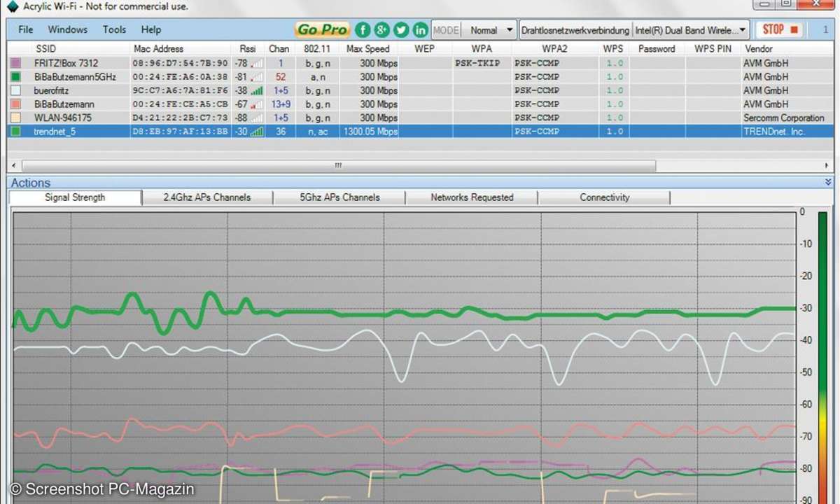This screenshot has width=840, height=504.
Task: Open the LinkedIn share icon
Action: tap(420, 29)
